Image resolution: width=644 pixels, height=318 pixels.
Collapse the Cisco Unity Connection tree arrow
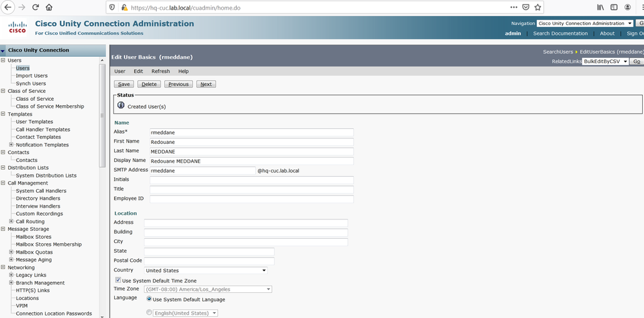point(3,50)
